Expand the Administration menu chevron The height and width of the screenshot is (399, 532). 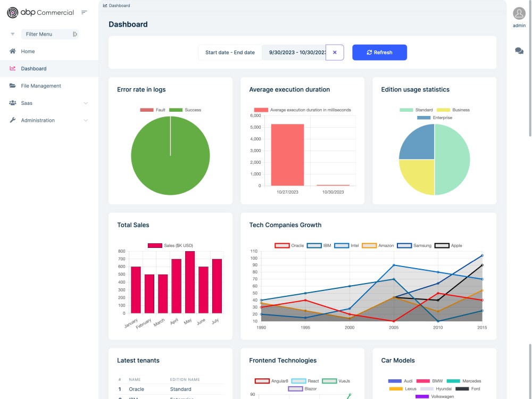[x=86, y=120]
